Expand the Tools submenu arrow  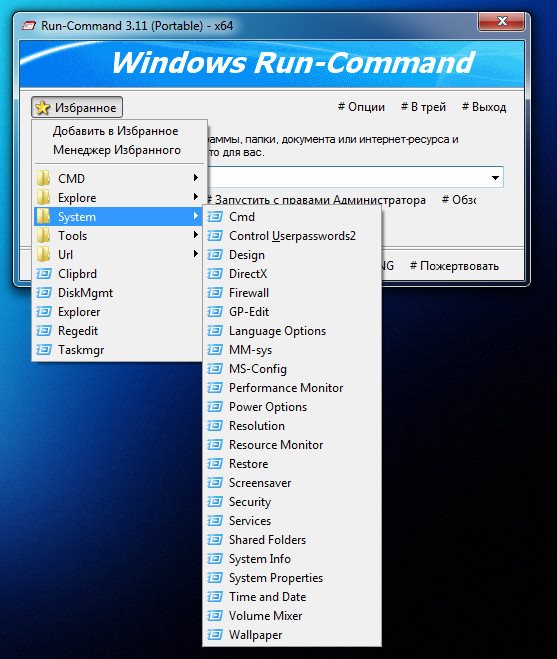click(195, 235)
